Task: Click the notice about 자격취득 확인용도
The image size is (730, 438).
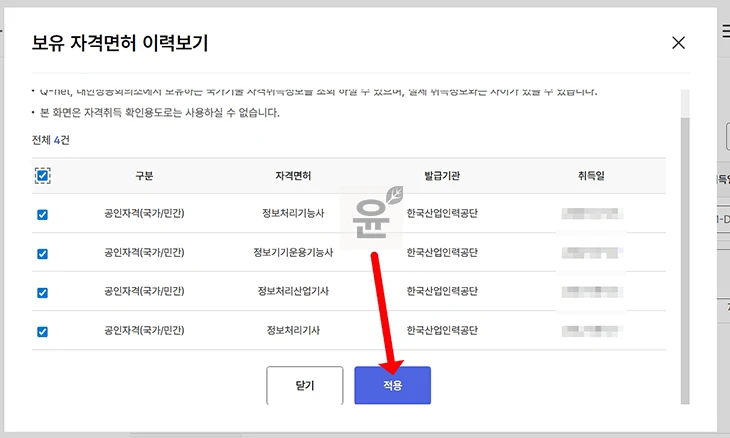Action: 159,113
